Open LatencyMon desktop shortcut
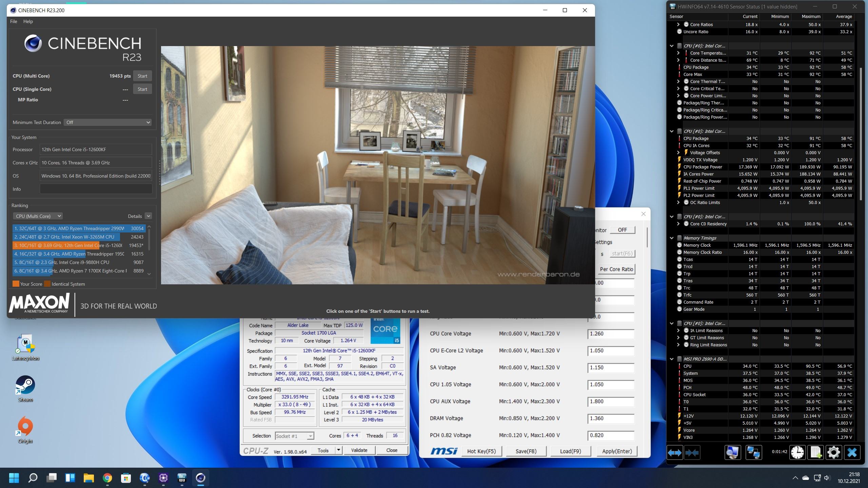Screen dimensions: 868x488 [25, 348]
